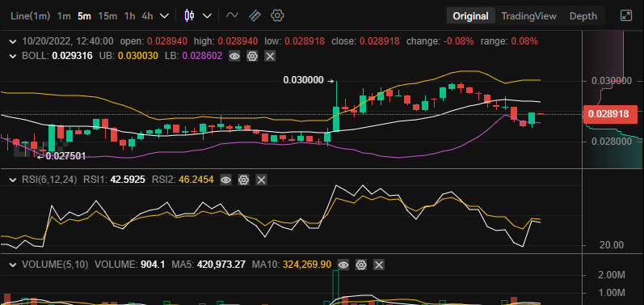Switch chart to 1h timeframe
Image resolution: width=644 pixels, height=305 pixels.
[129, 16]
